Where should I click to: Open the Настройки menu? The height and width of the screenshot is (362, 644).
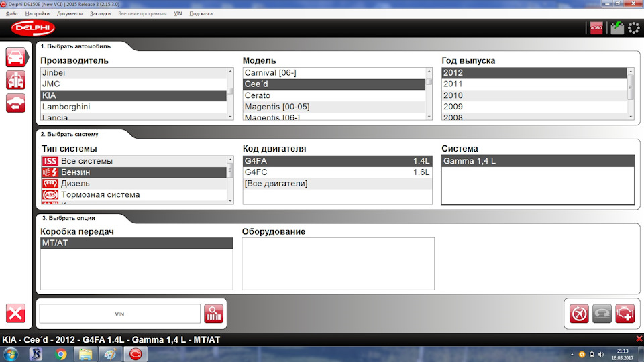[x=37, y=13]
